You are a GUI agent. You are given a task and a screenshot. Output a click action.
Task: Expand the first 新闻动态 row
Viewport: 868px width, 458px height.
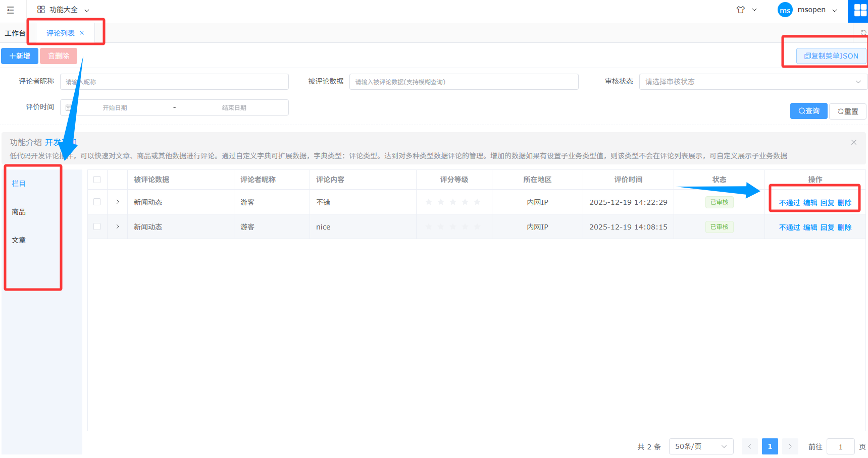click(118, 202)
